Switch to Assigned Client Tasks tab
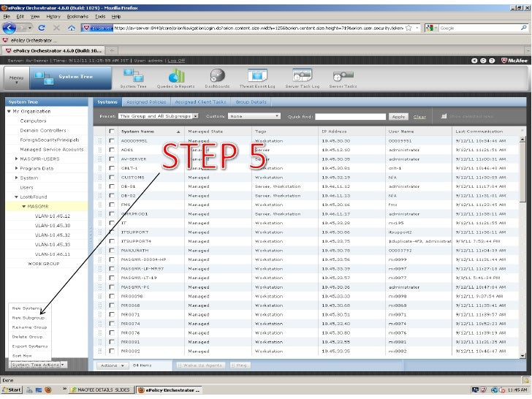532x399 pixels. 200,102
